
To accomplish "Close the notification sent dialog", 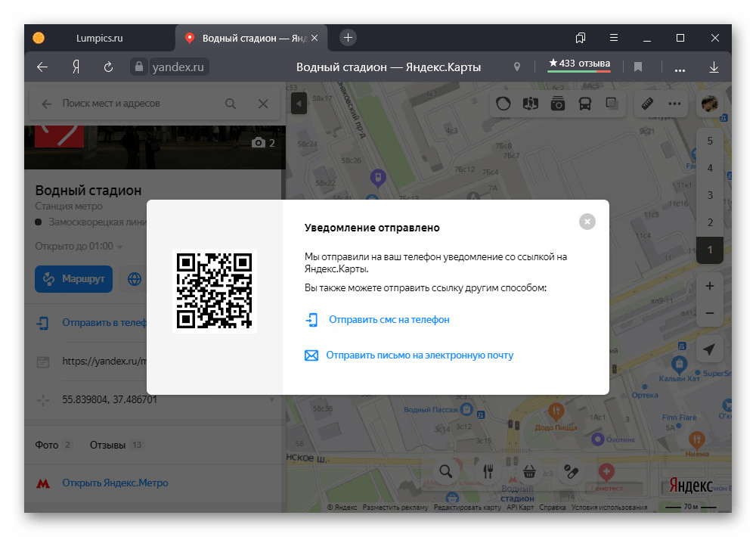I will [587, 221].
